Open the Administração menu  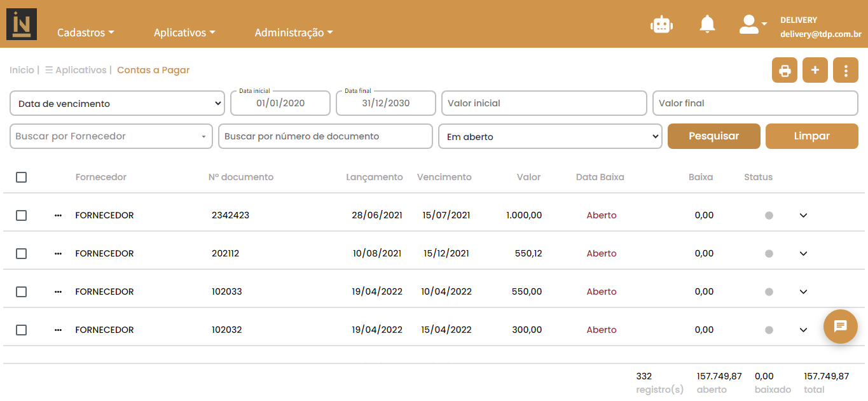pyautogui.click(x=294, y=32)
